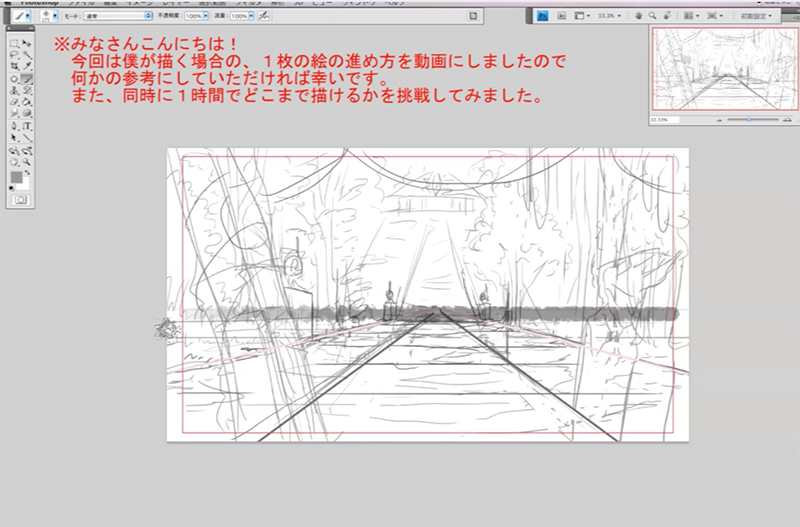Open the ウィンドウ menu

(359, 3)
